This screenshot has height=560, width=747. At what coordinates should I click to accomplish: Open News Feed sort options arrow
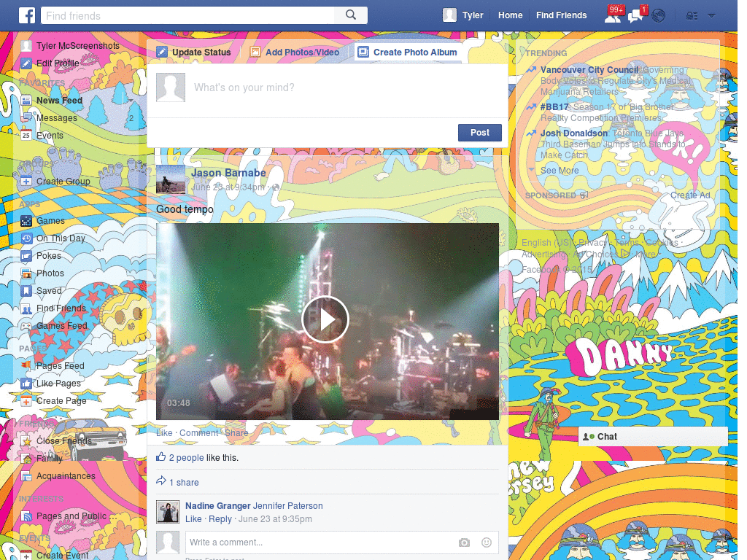[x=130, y=101]
